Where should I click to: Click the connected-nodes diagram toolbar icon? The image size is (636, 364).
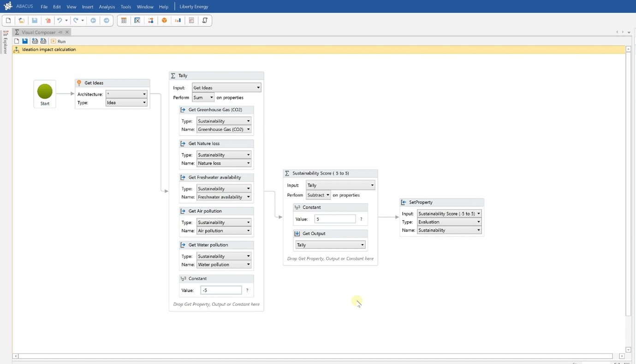pos(151,20)
